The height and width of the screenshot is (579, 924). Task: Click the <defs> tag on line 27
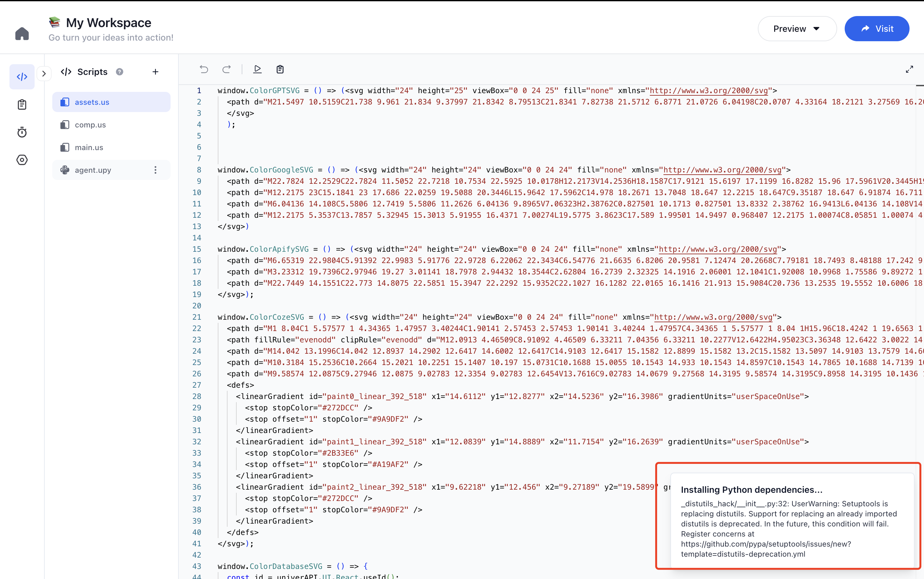click(240, 385)
